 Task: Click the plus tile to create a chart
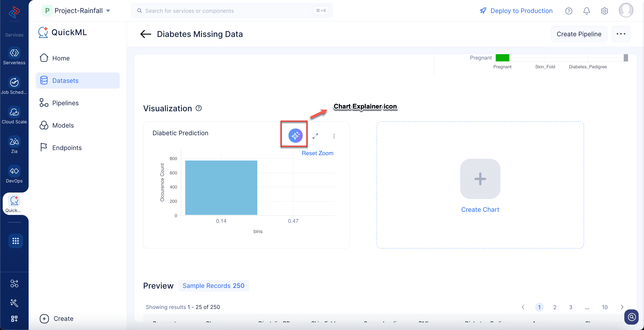480,179
